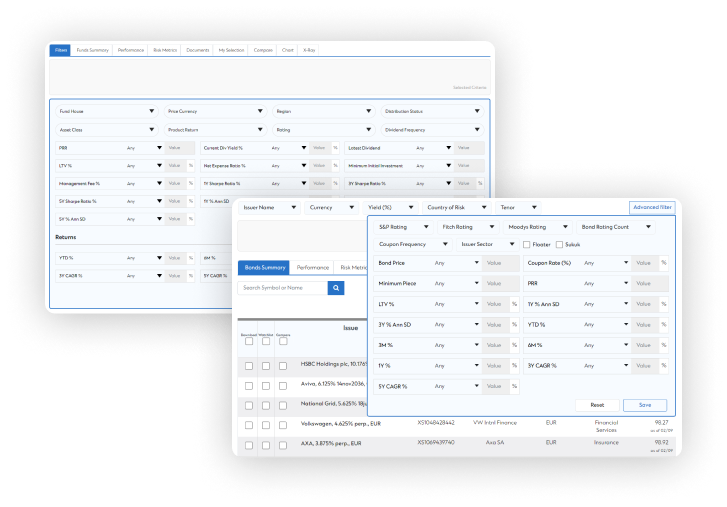Open the Fund House dropdown
The image size is (727, 507).
106,111
